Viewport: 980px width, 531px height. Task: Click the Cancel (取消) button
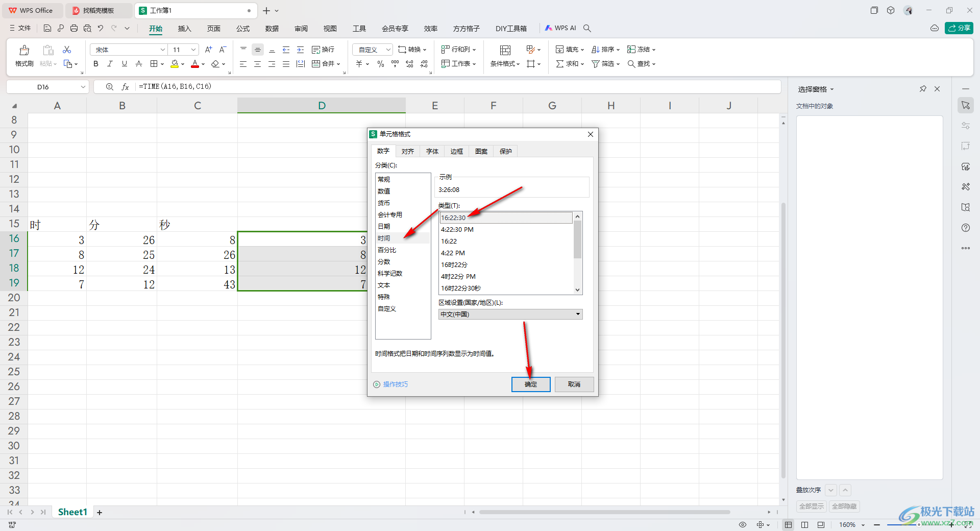tap(574, 384)
